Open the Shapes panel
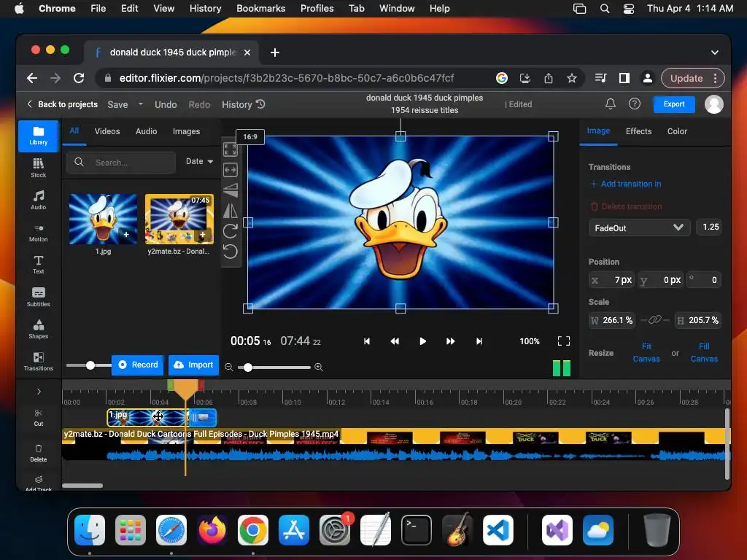This screenshot has width=747, height=560. click(x=38, y=329)
